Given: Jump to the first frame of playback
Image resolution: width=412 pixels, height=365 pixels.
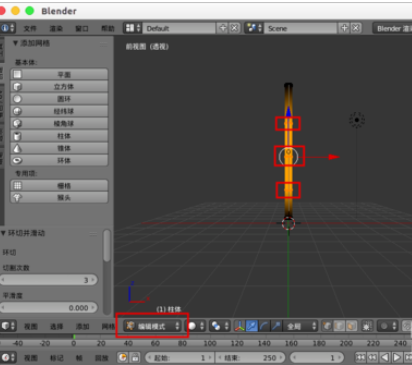Looking at the screenshot, I should [360, 357].
